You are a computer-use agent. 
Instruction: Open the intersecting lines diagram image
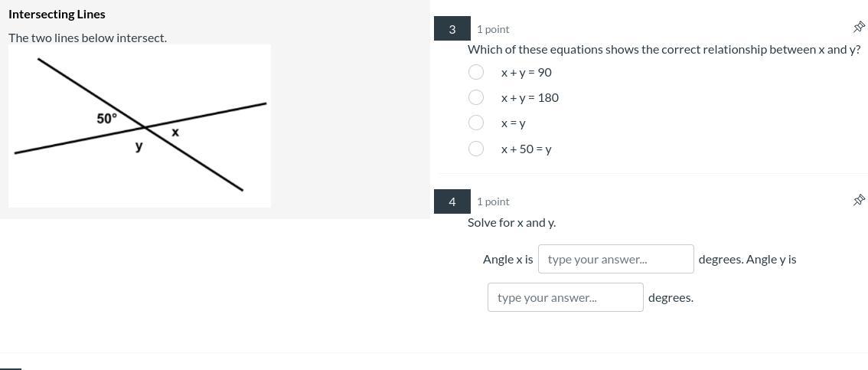coord(139,126)
